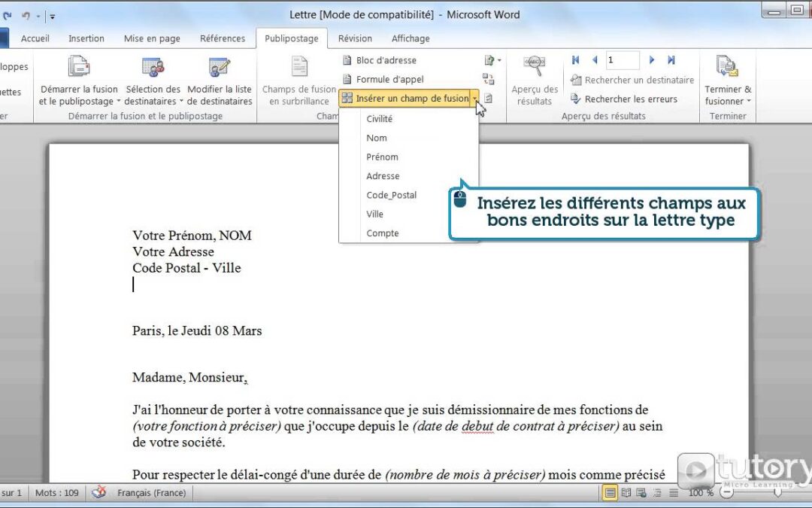Viewport: 812px width, 508px height.
Task: Switch to Outline view
Action: pos(657,492)
